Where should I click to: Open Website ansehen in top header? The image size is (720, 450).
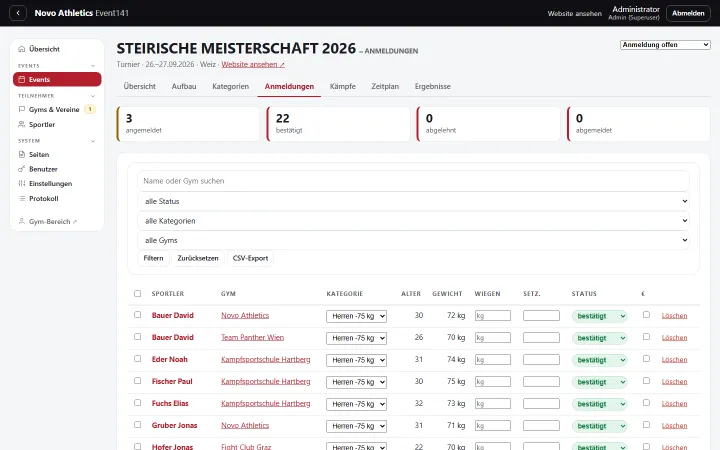coord(574,14)
